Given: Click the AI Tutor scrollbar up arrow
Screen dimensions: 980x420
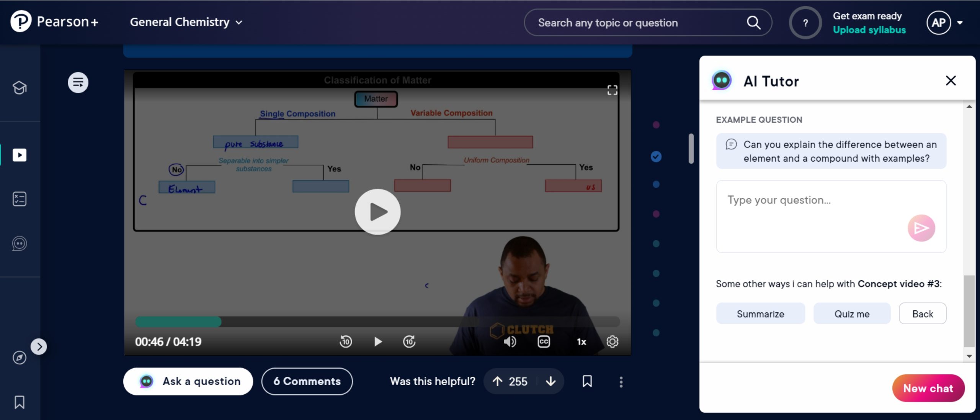Looking at the screenshot, I should pyautogui.click(x=969, y=107).
